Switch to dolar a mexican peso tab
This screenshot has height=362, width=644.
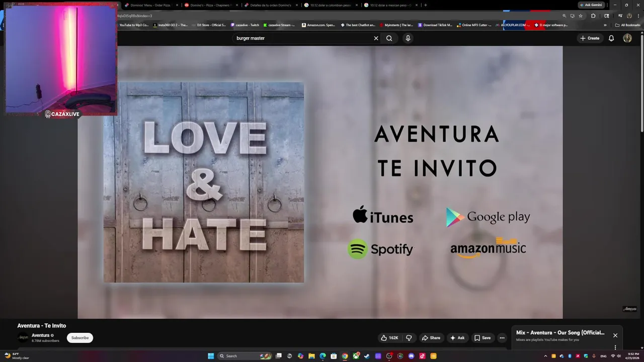point(390,5)
